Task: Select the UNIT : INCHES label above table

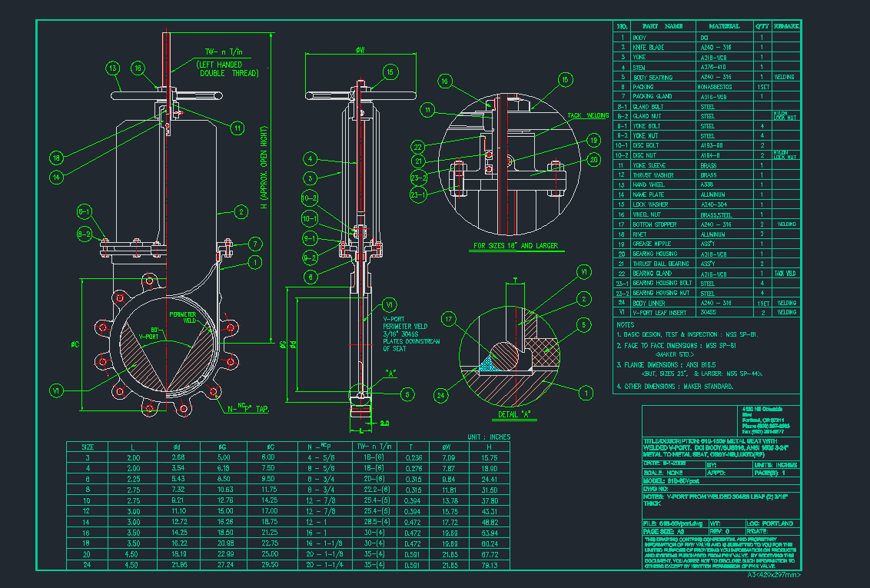Action: pyautogui.click(x=488, y=437)
